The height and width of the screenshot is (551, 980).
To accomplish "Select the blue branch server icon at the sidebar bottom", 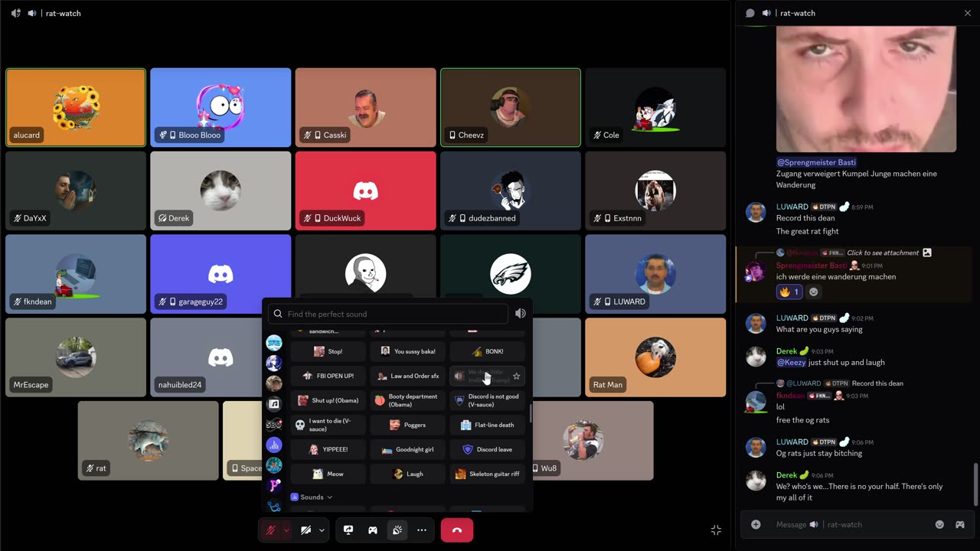I will point(273,505).
